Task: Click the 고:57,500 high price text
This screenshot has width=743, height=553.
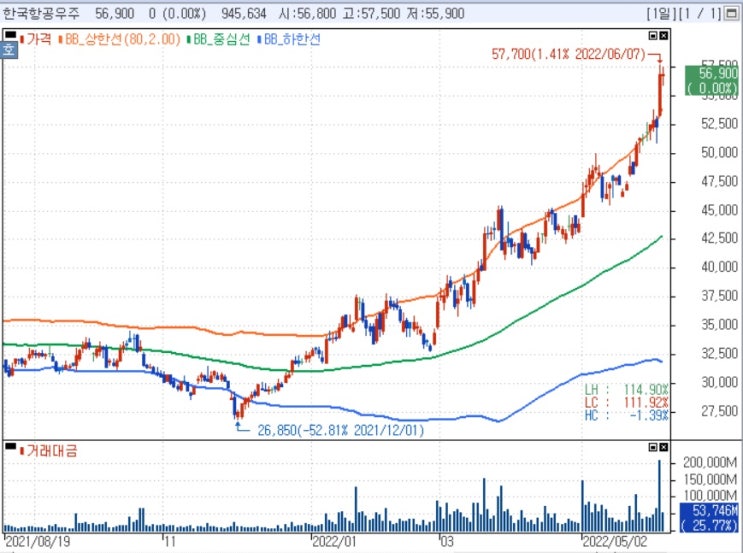Action: (371, 13)
